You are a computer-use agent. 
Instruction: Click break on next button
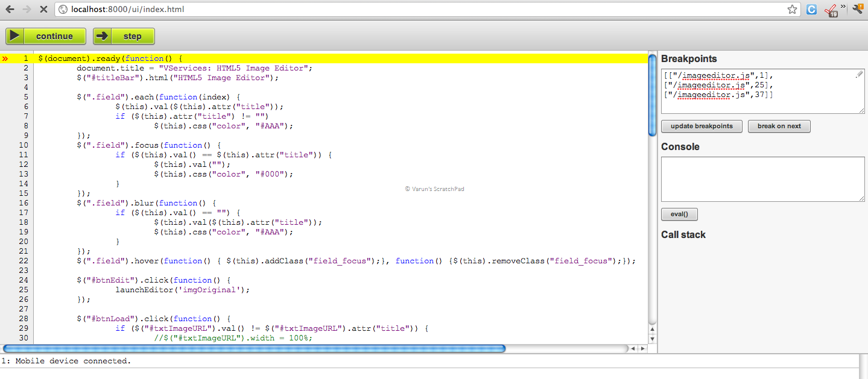779,127
